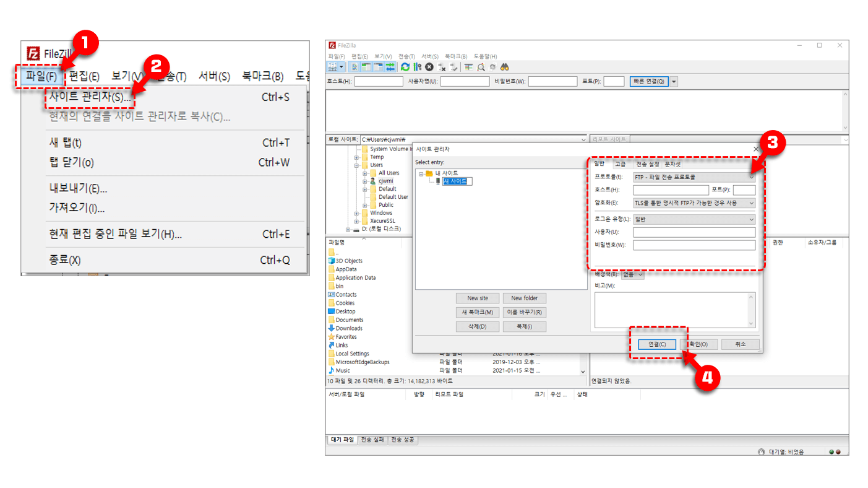
Task: Expand the Windows tree node
Action: point(357,213)
